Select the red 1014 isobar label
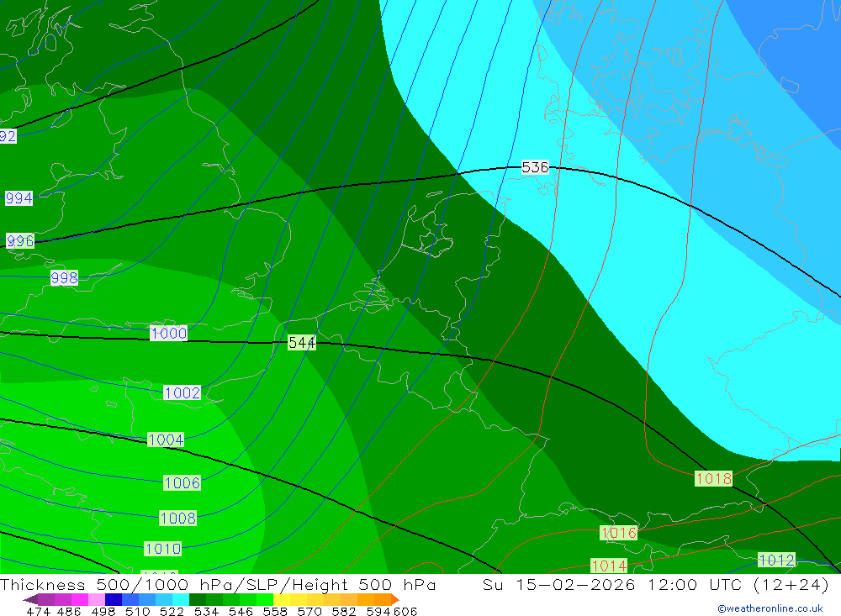 pyautogui.click(x=609, y=565)
